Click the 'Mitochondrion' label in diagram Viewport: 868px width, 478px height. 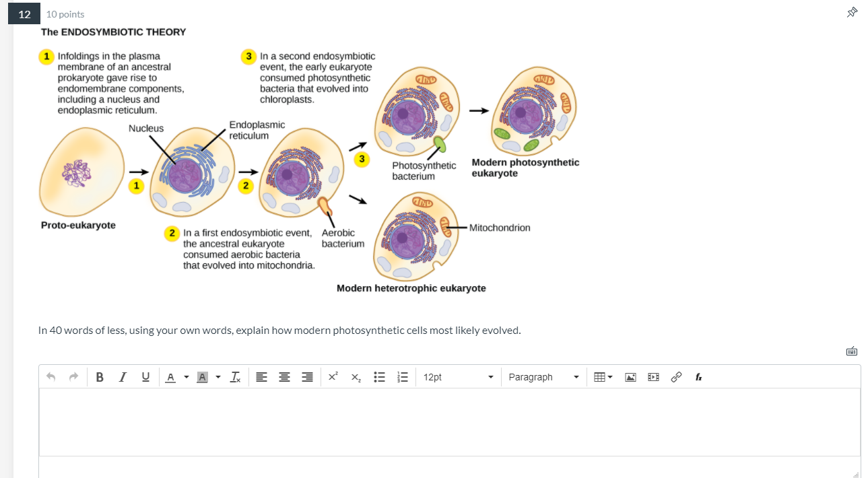(500, 228)
